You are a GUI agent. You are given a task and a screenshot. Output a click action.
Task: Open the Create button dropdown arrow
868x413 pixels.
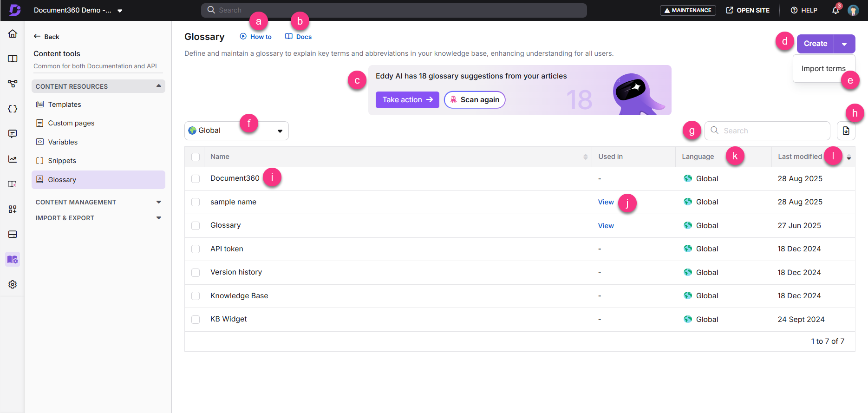click(x=844, y=44)
